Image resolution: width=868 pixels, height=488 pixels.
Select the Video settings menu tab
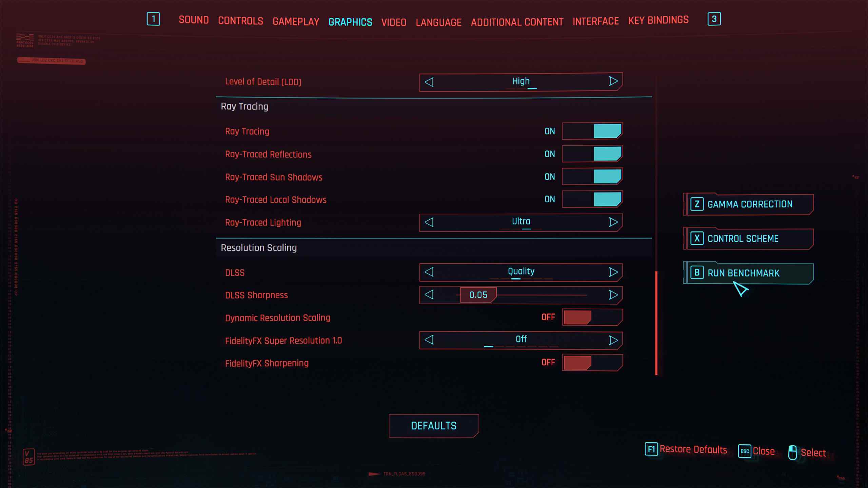[393, 20]
